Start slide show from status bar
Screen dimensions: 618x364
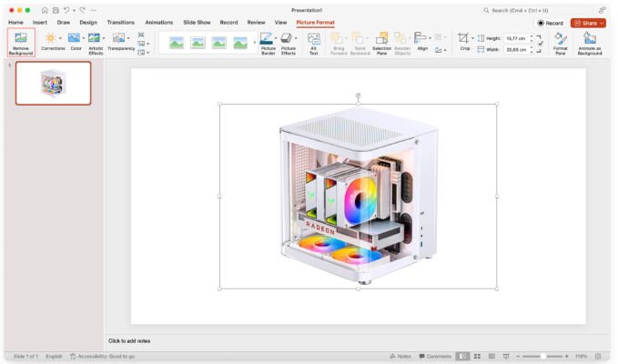tap(506, 357)
